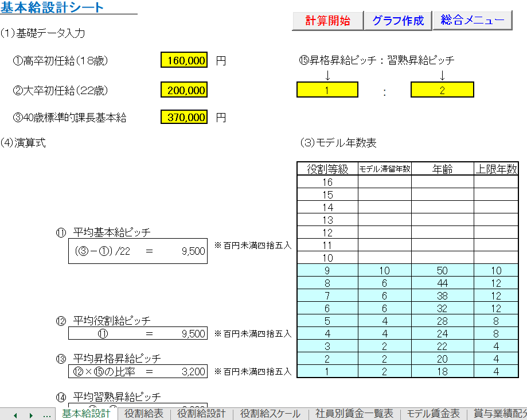The width and height of the screenshot is (527, 420).
Task: Click the (1)基礎データ入力 heading
Action: (x=42, y=33)
